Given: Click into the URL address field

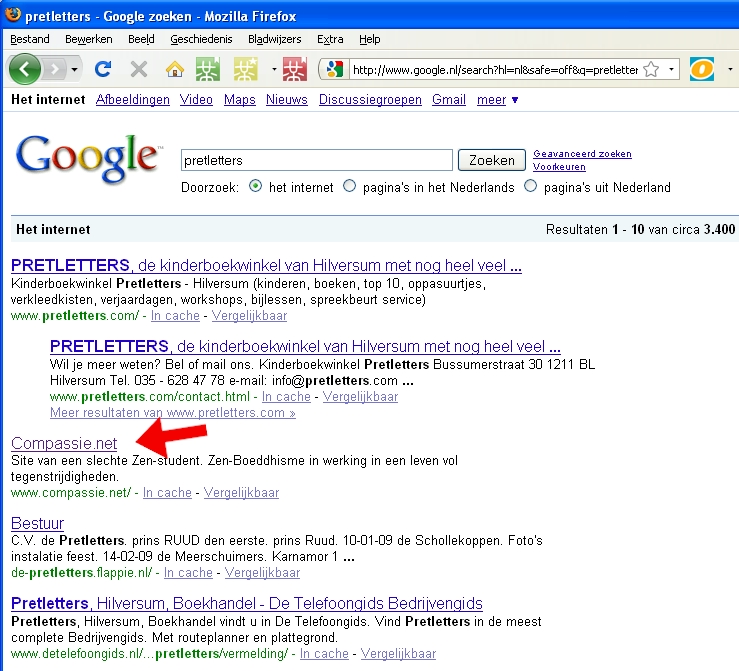Looking at the screenshot, I should (495, 70).
